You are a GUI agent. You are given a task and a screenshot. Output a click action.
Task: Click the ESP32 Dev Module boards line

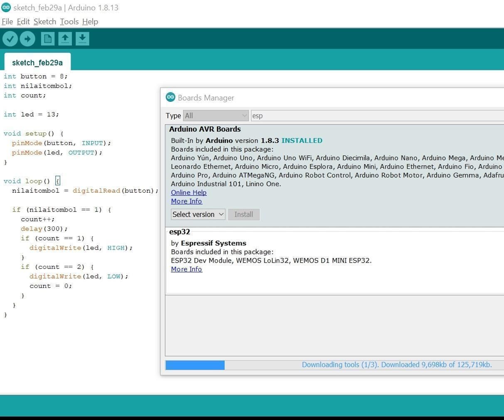click(x=271, y=260)
